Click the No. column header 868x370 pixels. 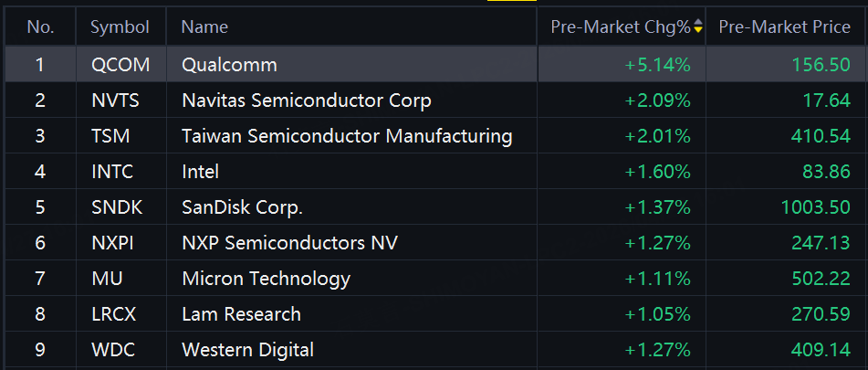pyautogui.click(x=40, y=26)
